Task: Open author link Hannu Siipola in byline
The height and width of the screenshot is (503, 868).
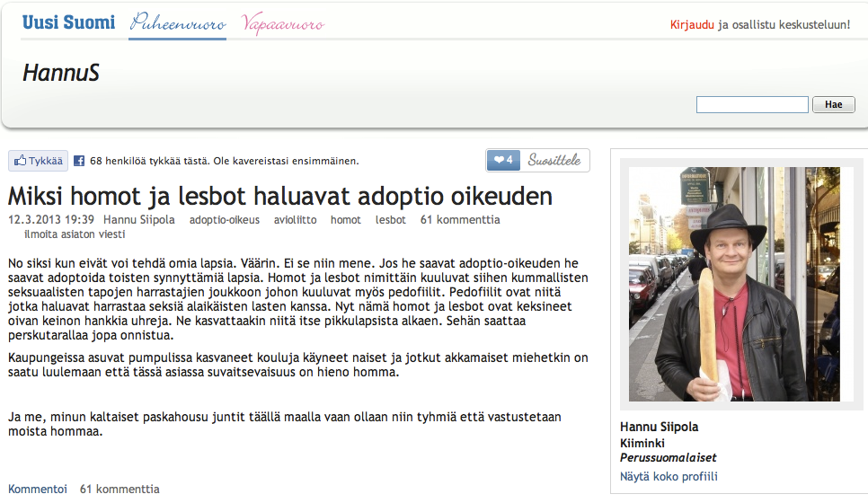Action: 138,220
